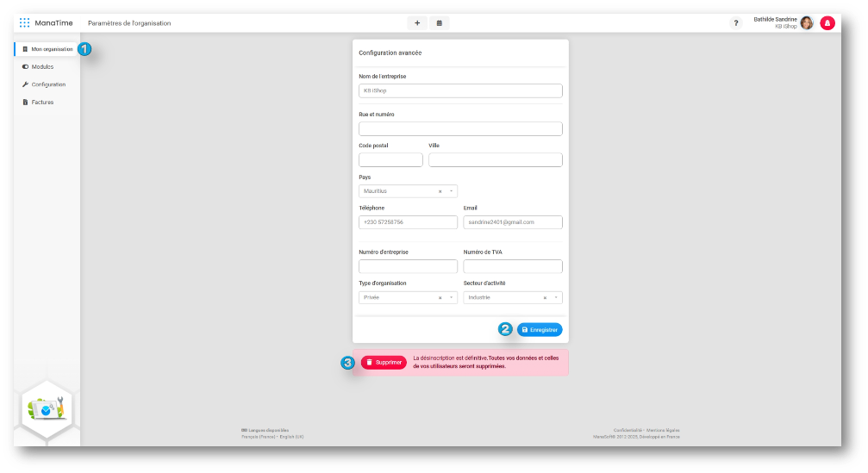The image size is (868, 473).
Task: Open the ManaTime apps grid icon
Action: pyautogui.click(x=24, y=22)
